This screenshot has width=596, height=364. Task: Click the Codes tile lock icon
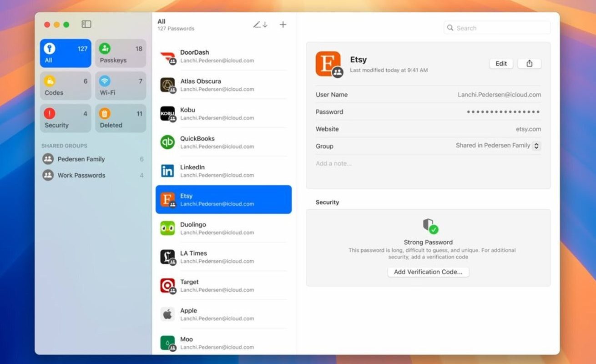pos(50,81)
